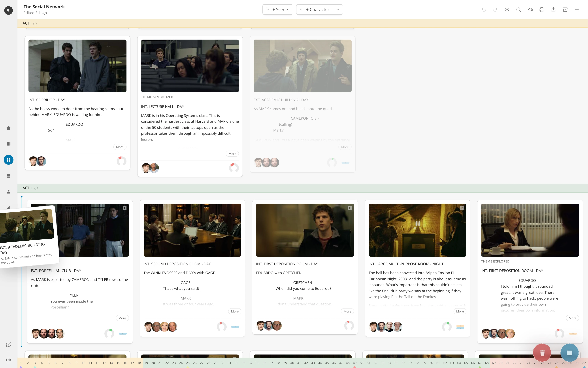The image size is (588, 368).
Task: Expand More on INT. CORRIDOR scene
Action: 120,147
